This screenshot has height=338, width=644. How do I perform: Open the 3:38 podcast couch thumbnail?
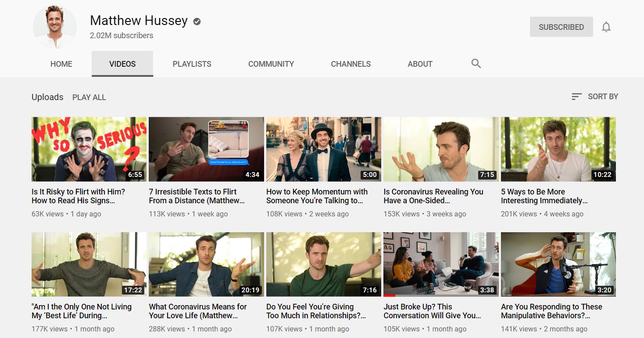tap(441, 264)
